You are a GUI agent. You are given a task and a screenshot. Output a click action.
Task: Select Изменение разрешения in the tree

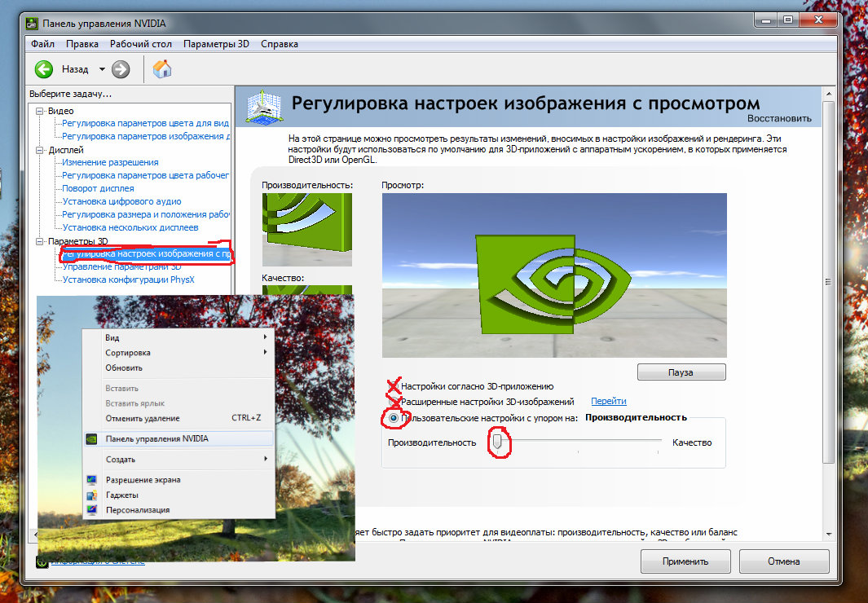(x=110, y=162)
